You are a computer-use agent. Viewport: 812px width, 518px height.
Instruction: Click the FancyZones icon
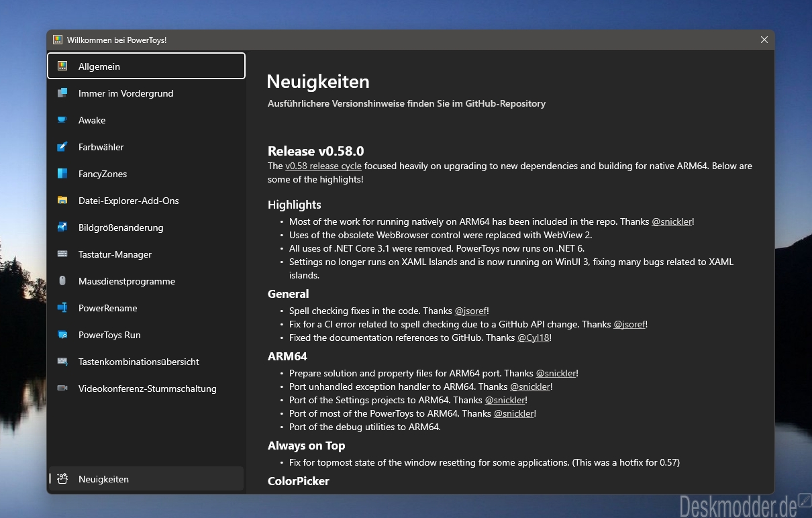(62, 174)
